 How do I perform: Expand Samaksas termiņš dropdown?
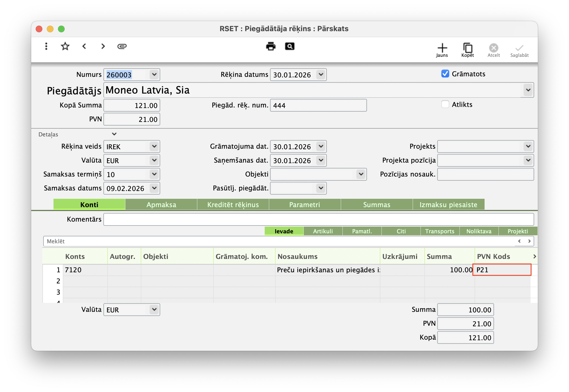tap(154, 174)
